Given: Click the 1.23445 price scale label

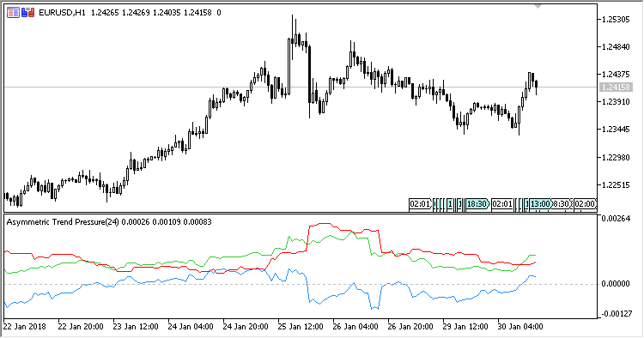Looking at the screenshot, I should click(x=616, y=130).
